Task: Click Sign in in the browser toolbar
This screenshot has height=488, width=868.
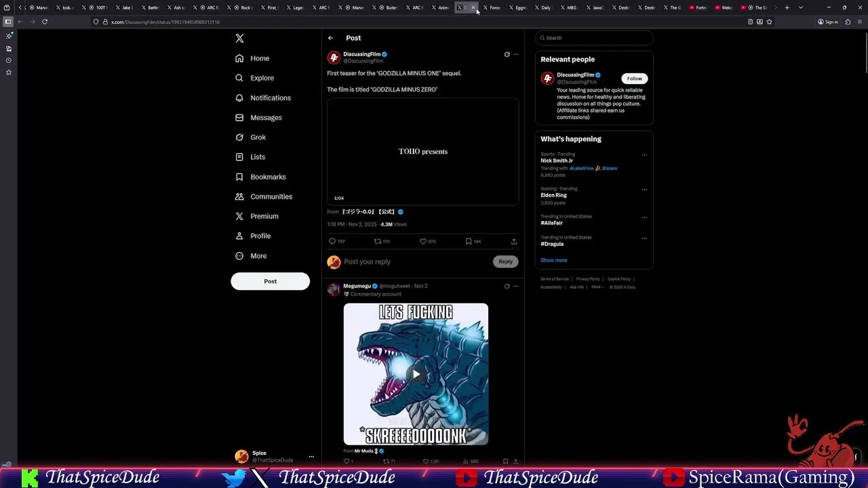Action: pos(828,22)
